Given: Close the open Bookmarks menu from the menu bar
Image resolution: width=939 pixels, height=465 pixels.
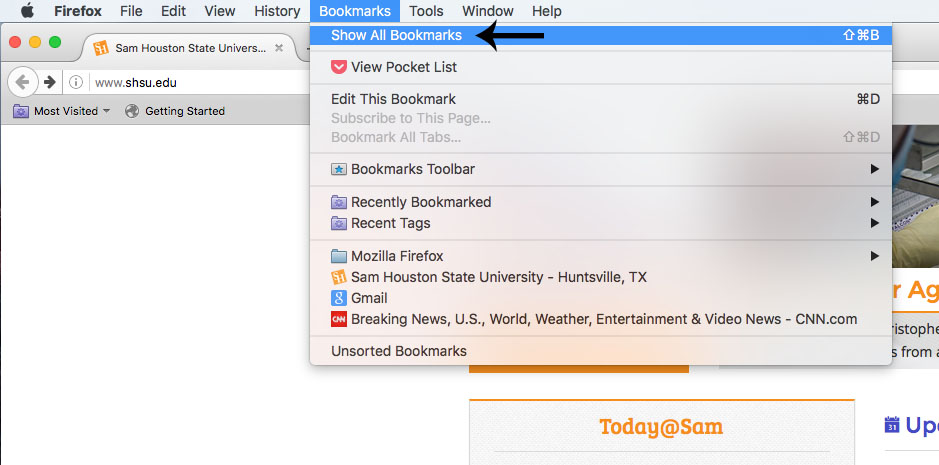Looking at the screenshot, I should 355,11.
